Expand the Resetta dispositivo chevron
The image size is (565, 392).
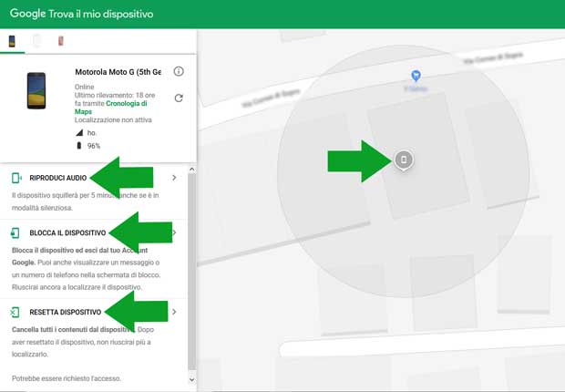coord(174,312)
